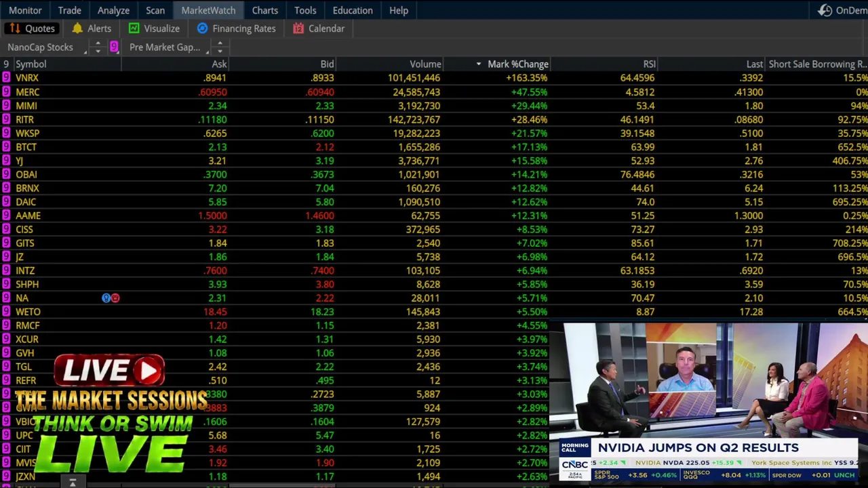
Task: Click the blue lightbulb icon in NA row
Action: (x=106, y=298)
